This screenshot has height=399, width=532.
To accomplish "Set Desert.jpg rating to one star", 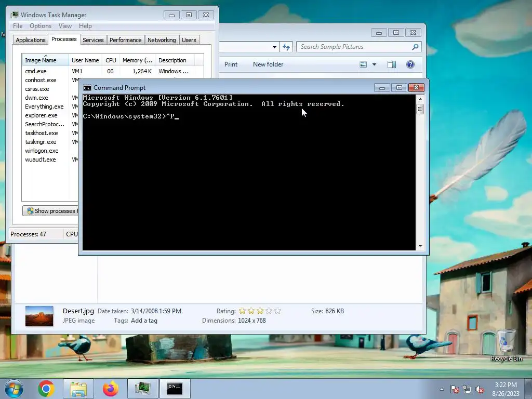I will pyautogui.click(x=242, y=311).
